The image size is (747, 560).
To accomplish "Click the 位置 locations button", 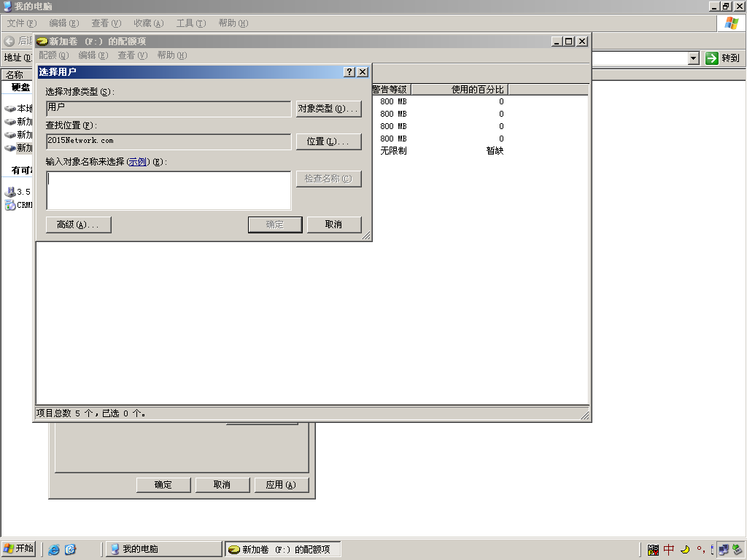I will pyautogui.click(x=329, y=141).
